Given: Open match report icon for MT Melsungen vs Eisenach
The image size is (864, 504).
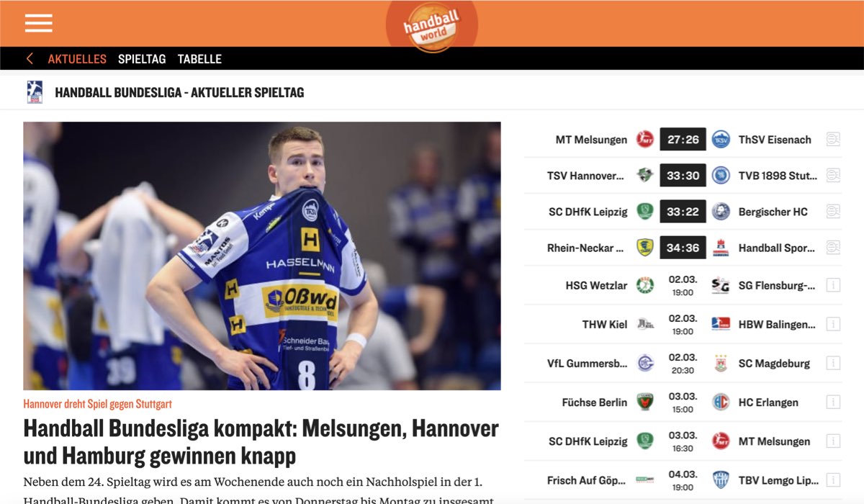Looking at the screenshot, I should click(x=833, y=140).
